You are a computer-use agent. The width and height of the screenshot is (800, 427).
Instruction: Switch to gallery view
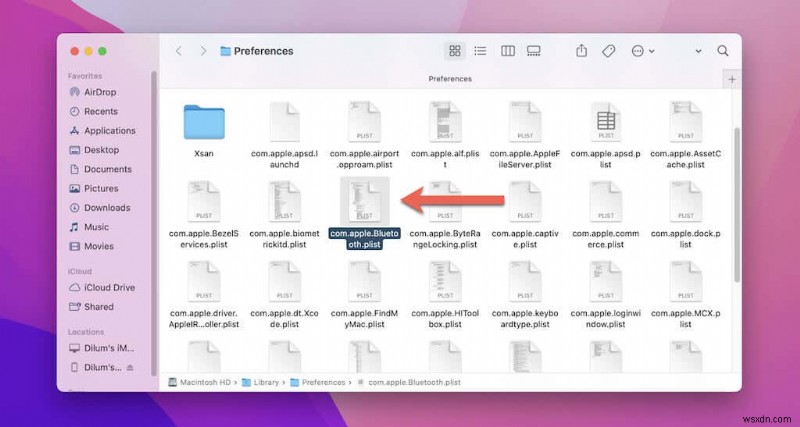(534, 51)
